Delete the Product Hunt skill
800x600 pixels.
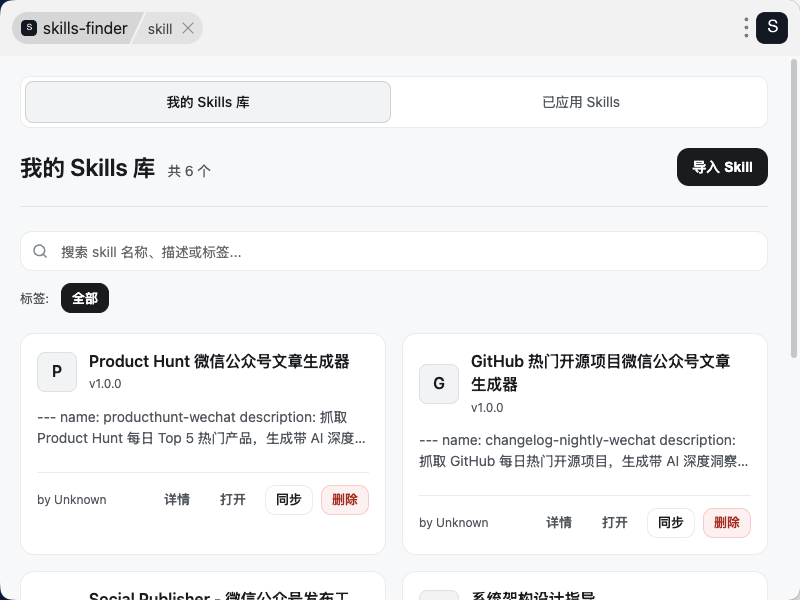345,500
